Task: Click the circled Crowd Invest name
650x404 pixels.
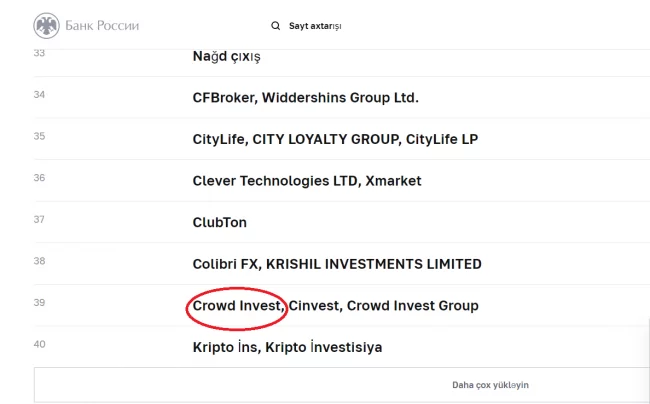Action: tap(238, 306)
